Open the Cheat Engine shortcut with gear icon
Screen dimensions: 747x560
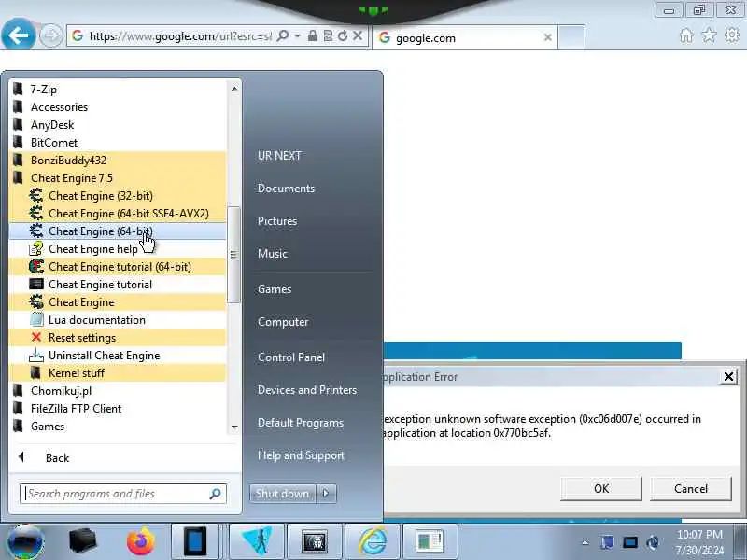tap(118, 302)
